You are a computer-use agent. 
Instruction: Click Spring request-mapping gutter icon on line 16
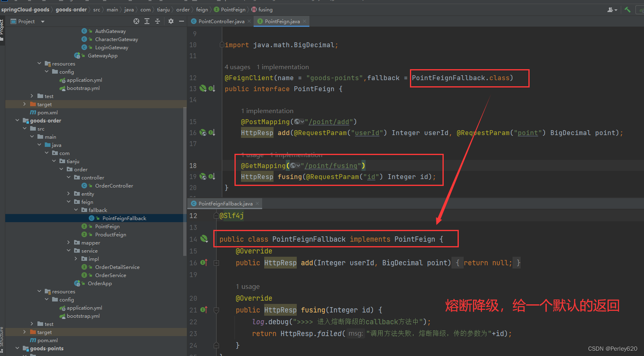(203, 132)
